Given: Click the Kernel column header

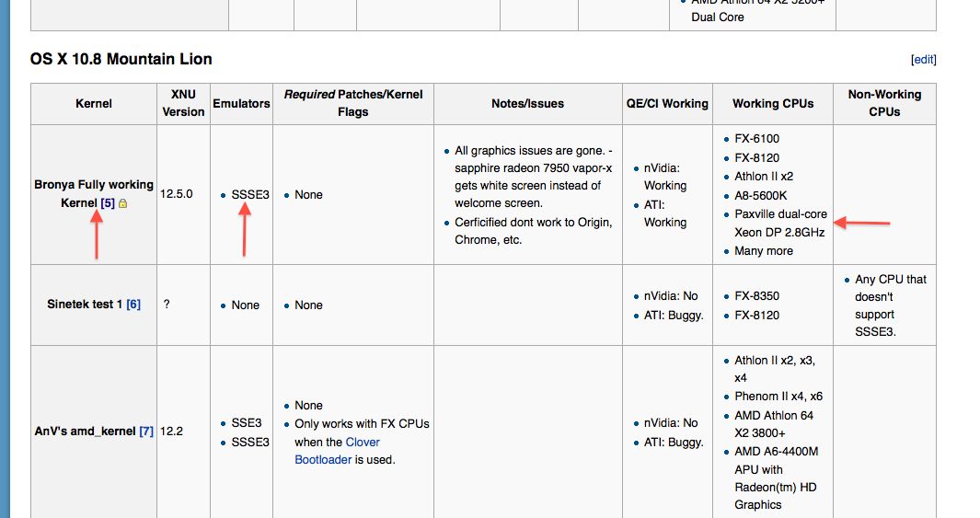Looking at the screenshot, I should 94,104.
